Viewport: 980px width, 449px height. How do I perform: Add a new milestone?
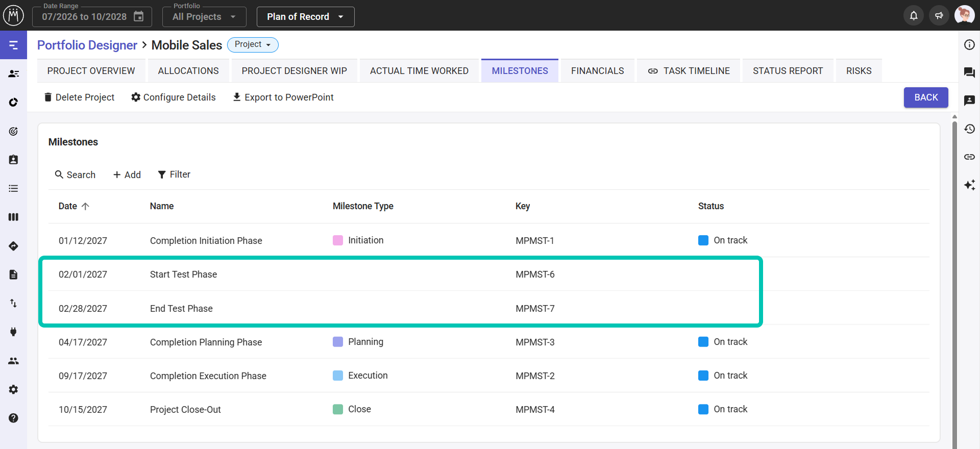click(127, 174)
